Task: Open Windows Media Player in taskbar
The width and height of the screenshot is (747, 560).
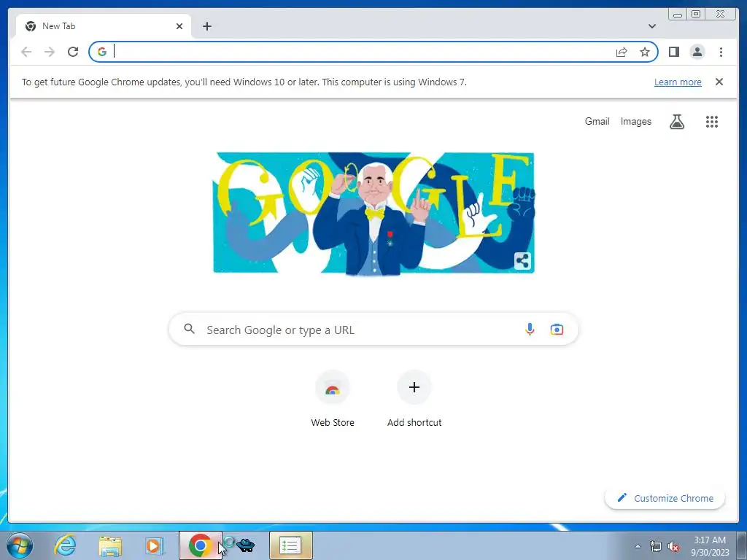Action: click(154, 545)
